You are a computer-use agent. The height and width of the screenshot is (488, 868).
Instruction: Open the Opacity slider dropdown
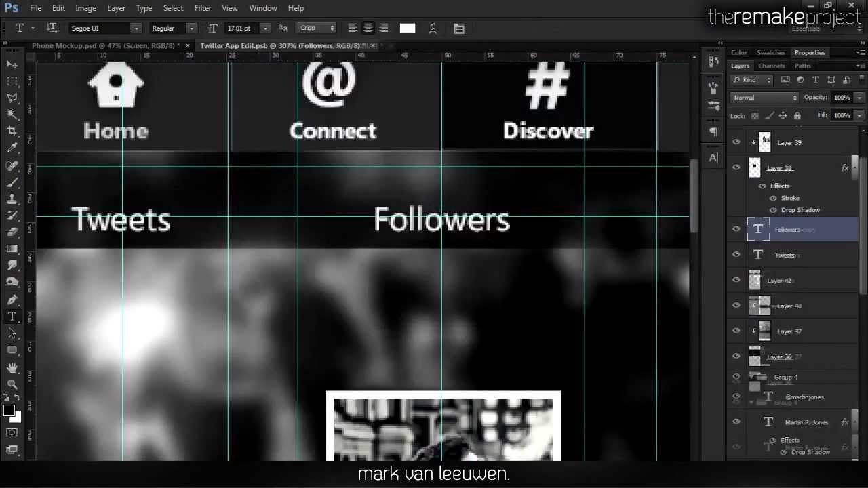(x=859, y=98)
